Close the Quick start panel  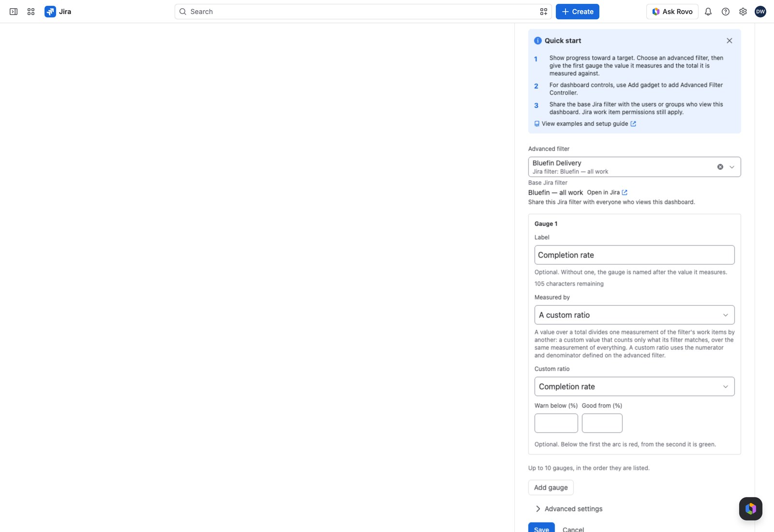(729, 41)
